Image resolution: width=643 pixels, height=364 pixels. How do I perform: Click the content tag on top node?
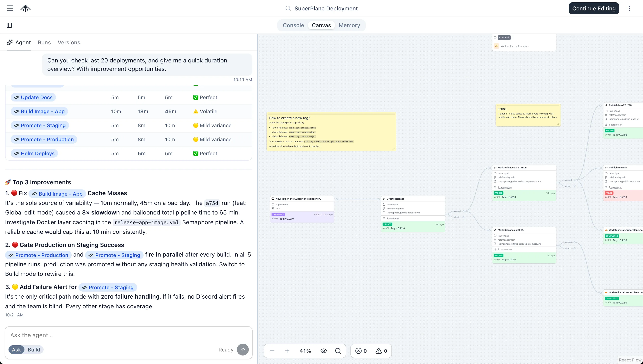point(504,38)
